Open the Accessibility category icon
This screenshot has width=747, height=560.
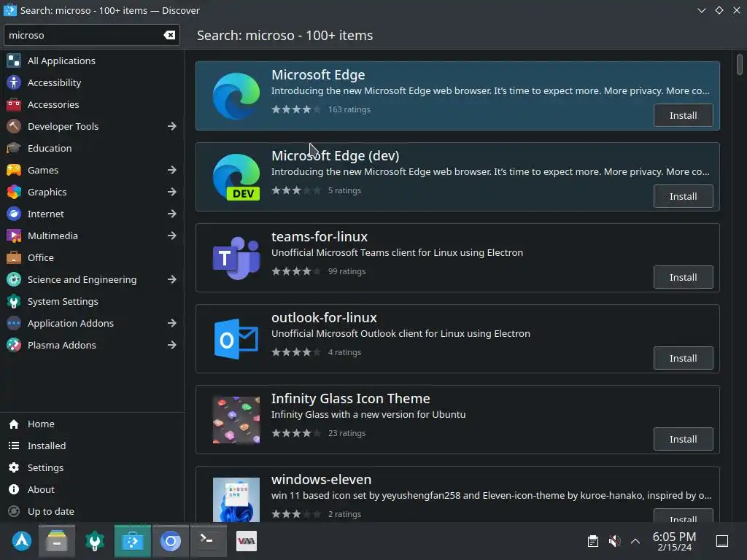tap(14, 82)
